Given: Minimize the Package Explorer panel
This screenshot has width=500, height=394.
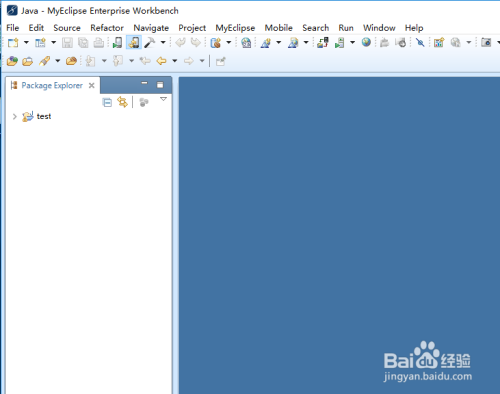Looking at the screenshot, I should 144,83.
